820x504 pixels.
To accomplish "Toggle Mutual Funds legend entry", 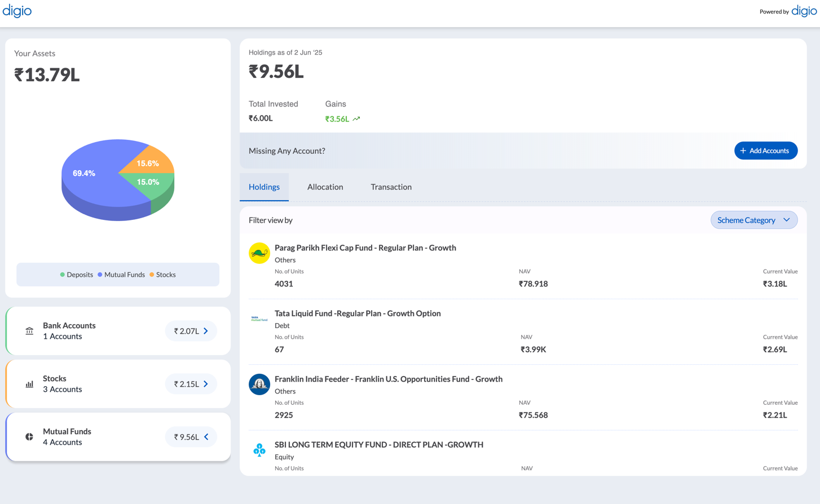I will click(121, 275).
